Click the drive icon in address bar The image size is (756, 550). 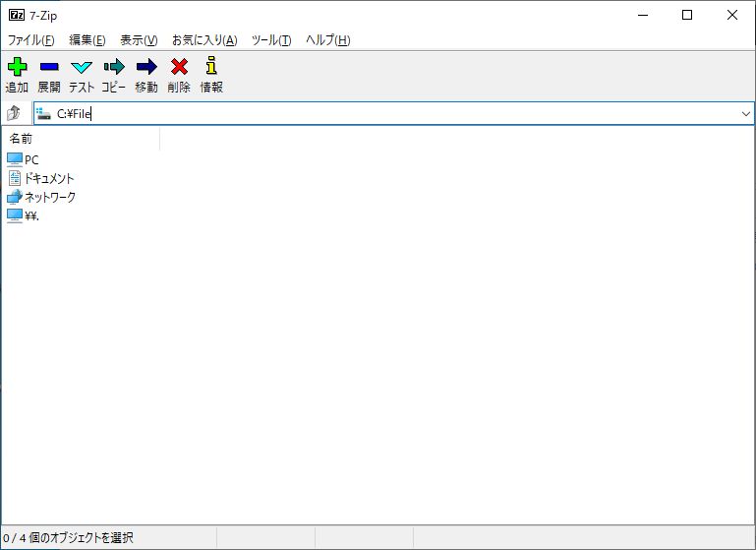[x=43, y=114]
